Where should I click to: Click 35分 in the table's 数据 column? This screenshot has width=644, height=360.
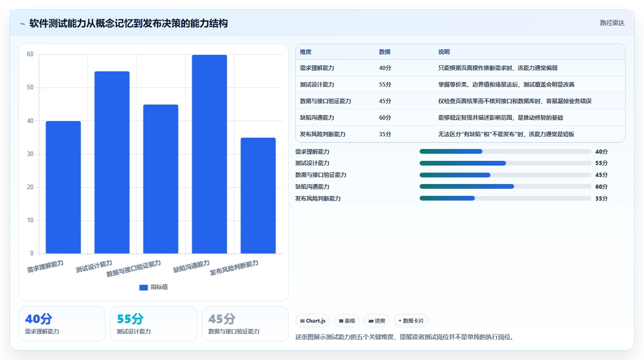pyautogui.click(x=385, y=134)
